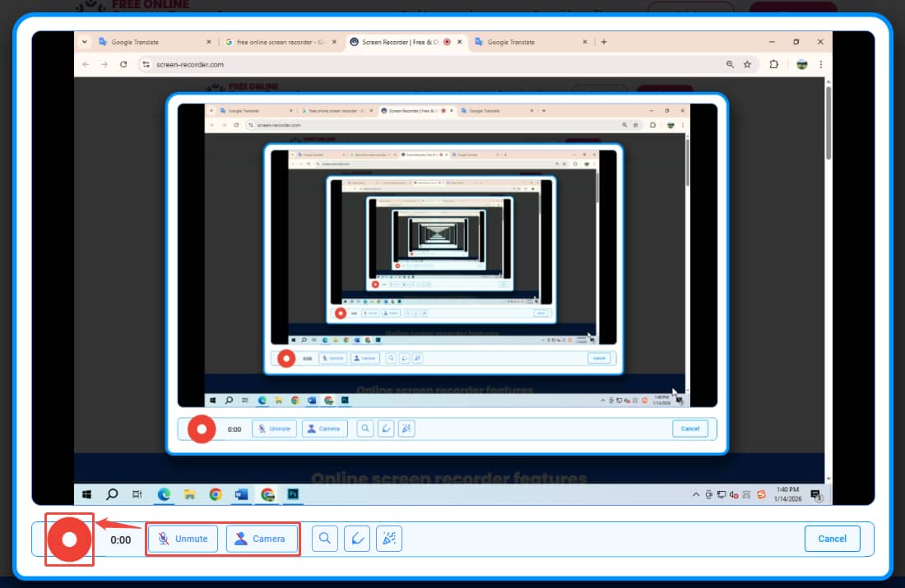Expand hidden icons in the system tray
The height and width of the screenshot is (588, 905).
point(695,494)
